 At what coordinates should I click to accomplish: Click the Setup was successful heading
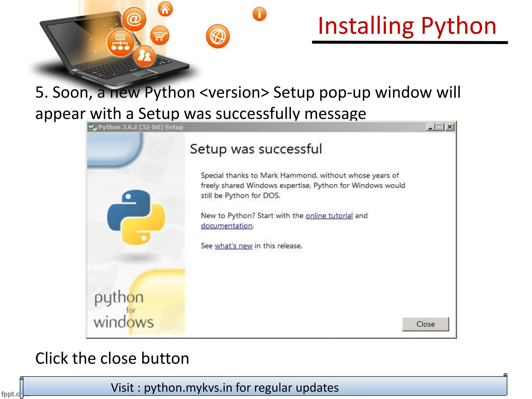[256, 149]
